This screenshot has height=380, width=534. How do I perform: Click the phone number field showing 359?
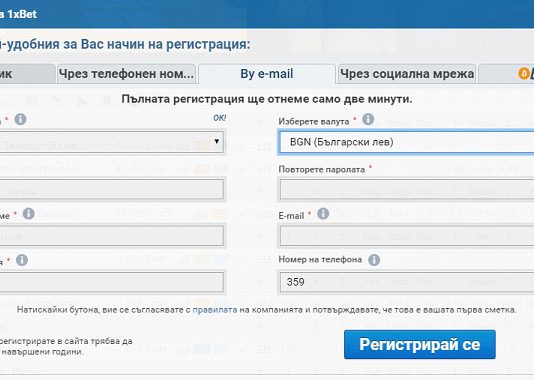pyautogui.click(x=407, y=282)
